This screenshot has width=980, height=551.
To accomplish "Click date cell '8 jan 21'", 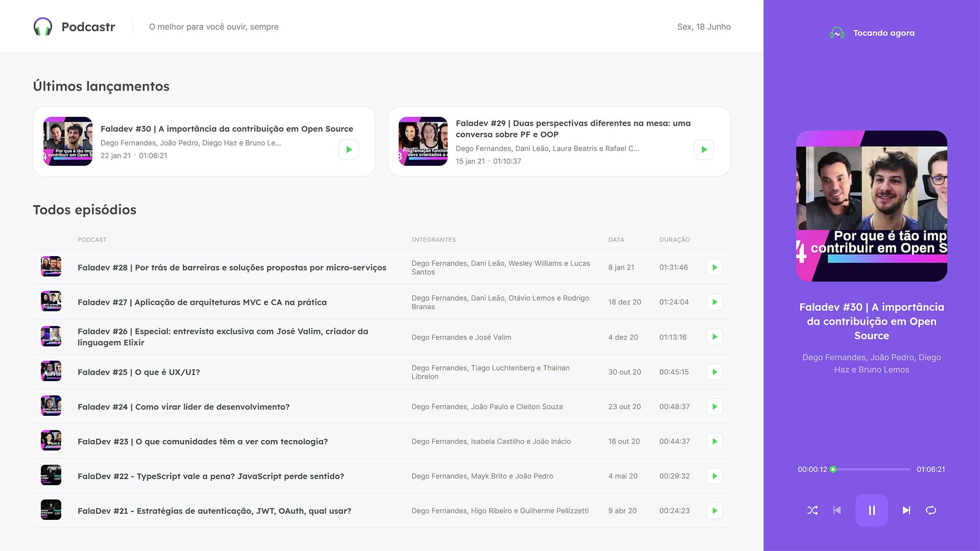I will 621,267.
